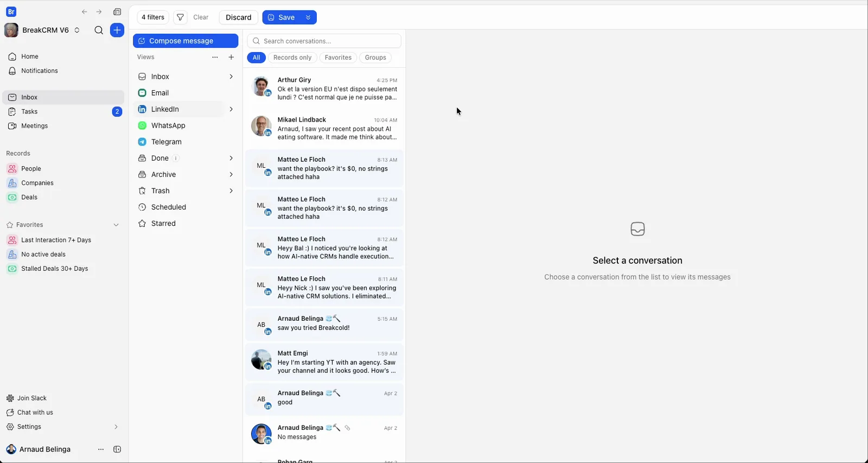Open the global search magnifier icon

pyautogui.click(x=99, y=30)
